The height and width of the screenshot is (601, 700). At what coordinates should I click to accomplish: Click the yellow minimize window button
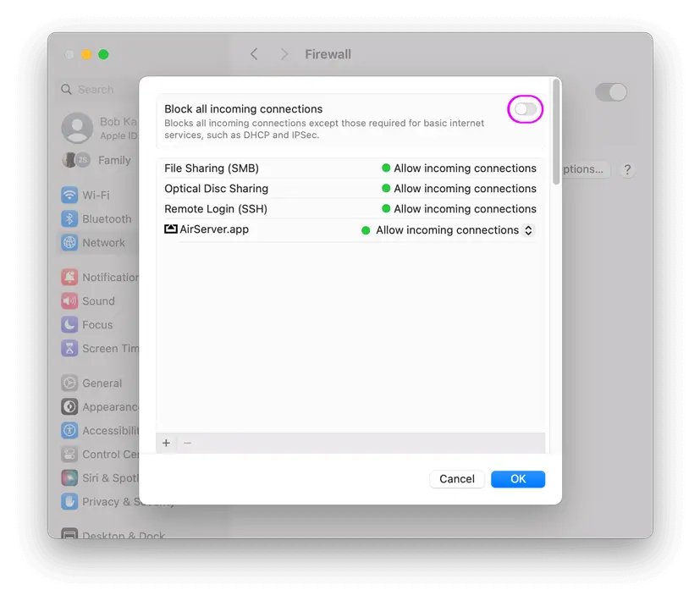(86, 54)
